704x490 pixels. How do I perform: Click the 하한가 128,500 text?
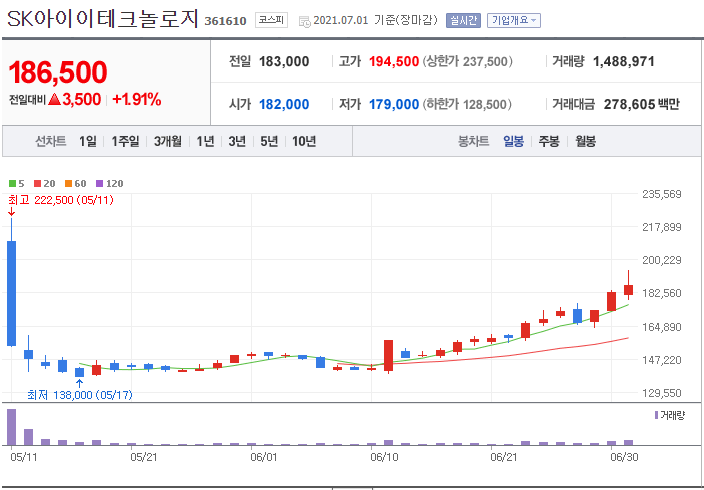(x=466, y=105)
